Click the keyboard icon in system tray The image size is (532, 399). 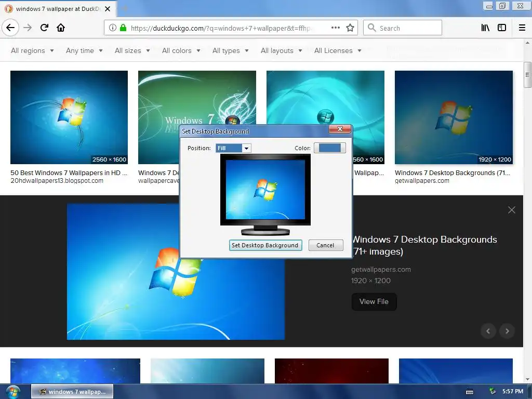pyautogui.click(x=470, y=392)
